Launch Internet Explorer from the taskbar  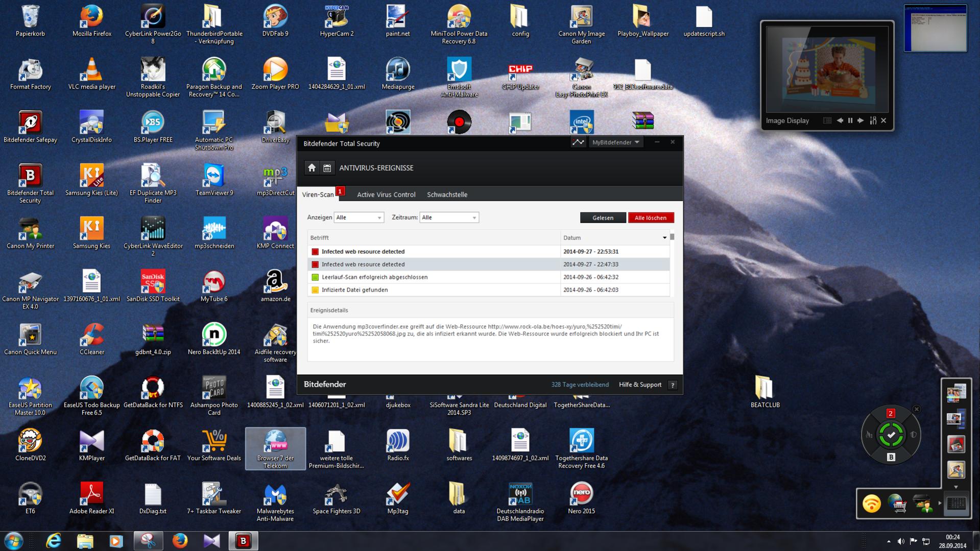coord(54,541)
